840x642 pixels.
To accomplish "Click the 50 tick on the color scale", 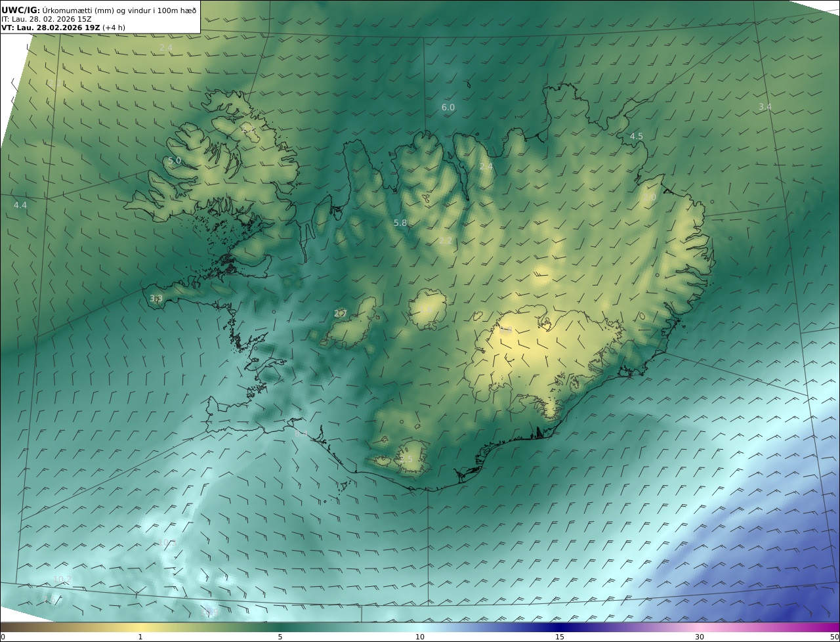I will tap(834, 637).
